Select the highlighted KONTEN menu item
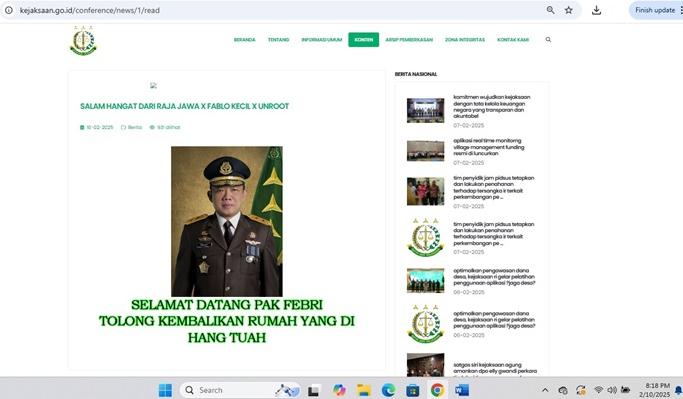The width and height of the screenshot is (683, 399). (x=363, y=40)
